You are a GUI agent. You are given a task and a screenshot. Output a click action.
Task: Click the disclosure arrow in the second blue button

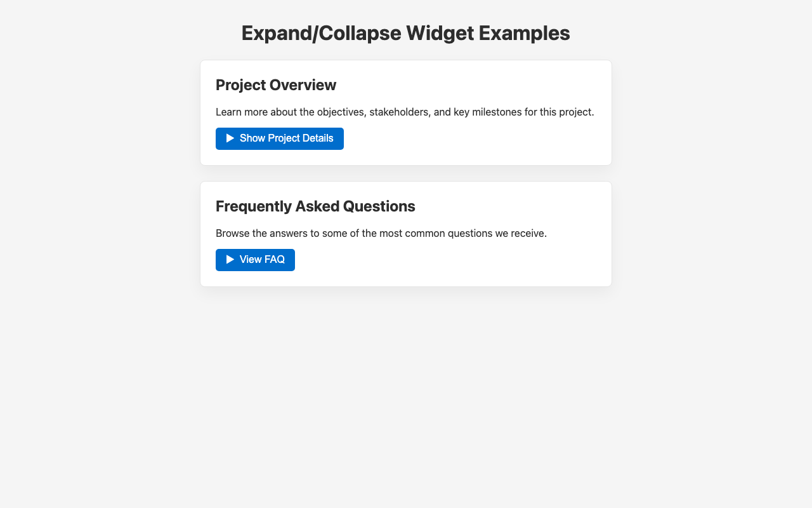pos(230,260)
